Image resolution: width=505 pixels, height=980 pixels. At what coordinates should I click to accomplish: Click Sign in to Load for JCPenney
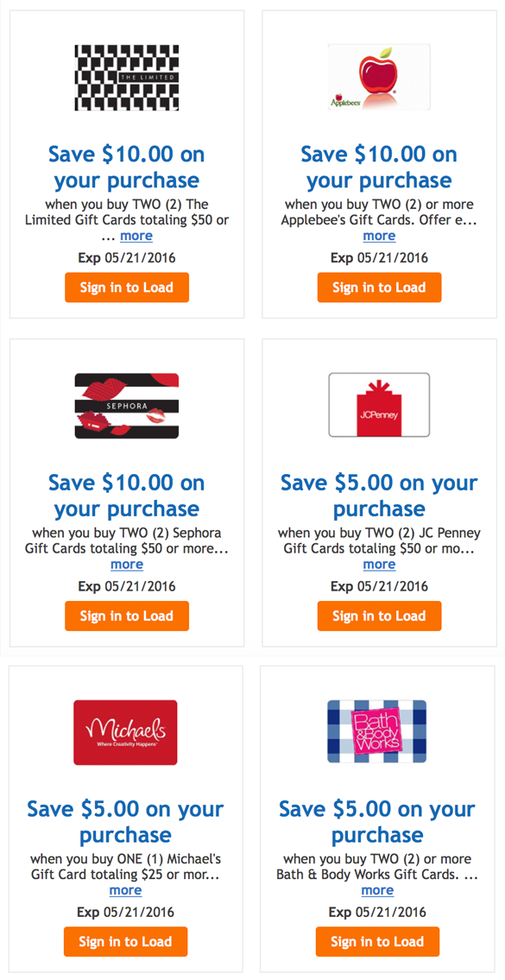click(378, 616)
